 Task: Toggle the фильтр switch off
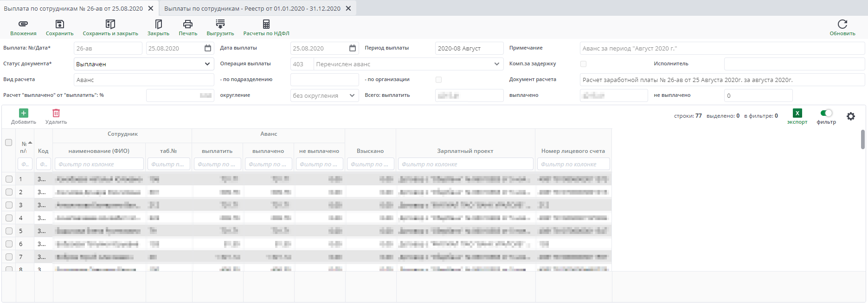826,113
